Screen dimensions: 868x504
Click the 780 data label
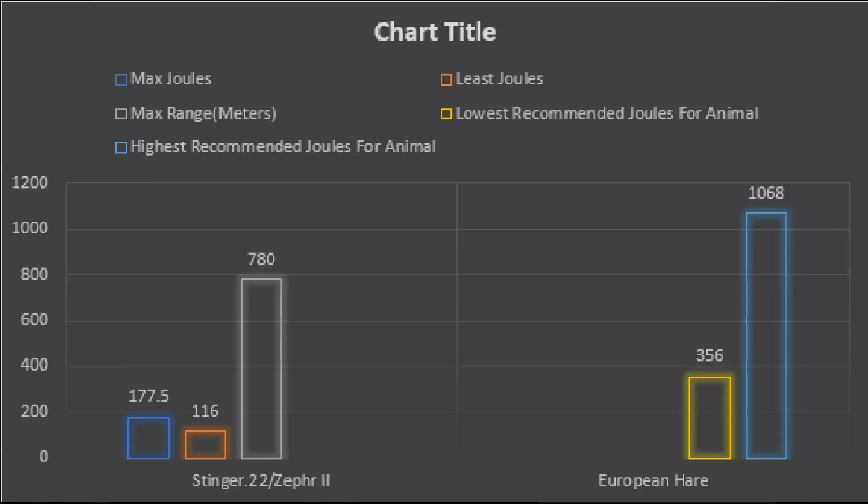(x=261, y=259)
